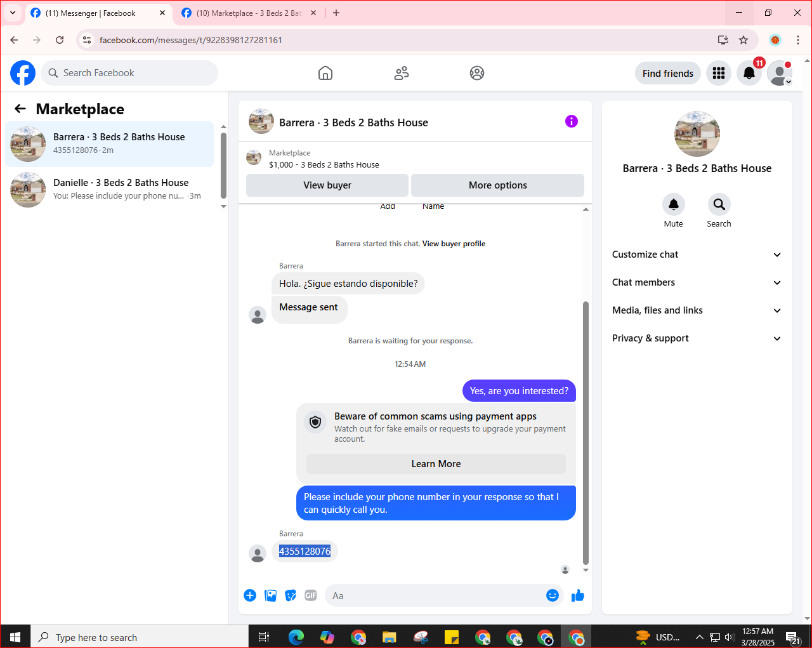This screenshot has width=812, height=648.
Task: Open Windows Start menu
Action: pyautogui.click(x=15, y=637)
